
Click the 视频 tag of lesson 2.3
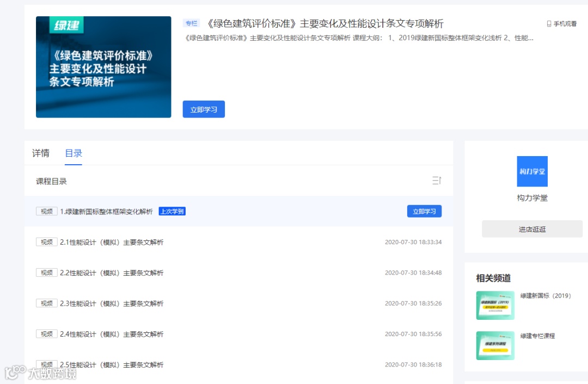(46, 304)
